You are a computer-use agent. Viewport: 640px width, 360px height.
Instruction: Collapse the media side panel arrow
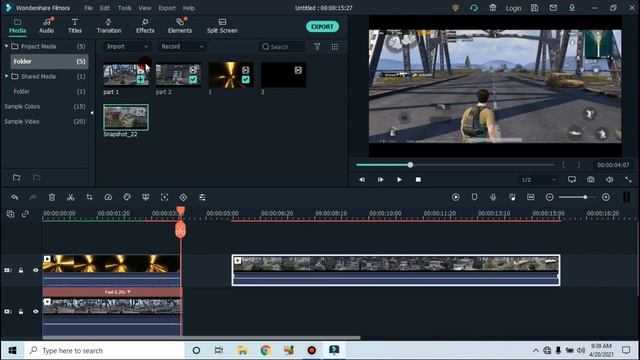point(92,113)
